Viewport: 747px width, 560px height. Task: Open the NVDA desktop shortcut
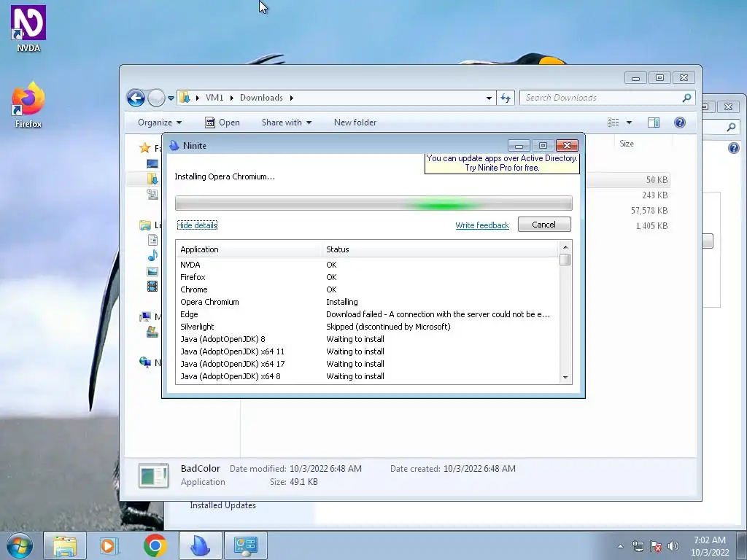point(28,28)
